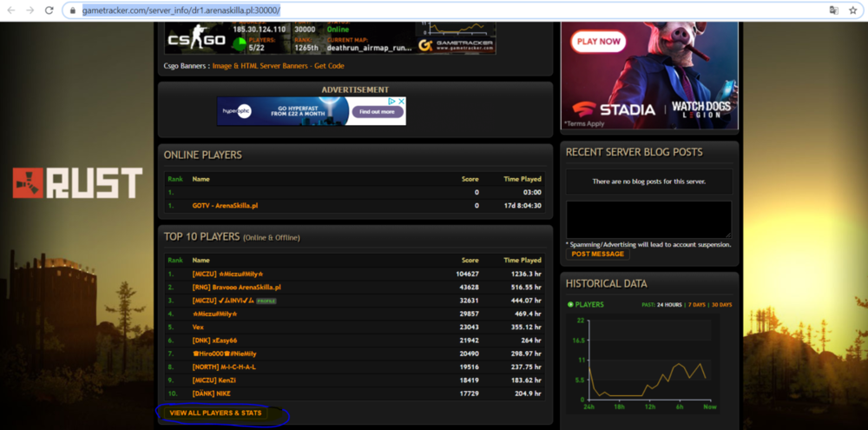The width and height of the screenshot is (868, 430).
Task: Click time played 204.9 hr cell
Action: pos(528,394)
